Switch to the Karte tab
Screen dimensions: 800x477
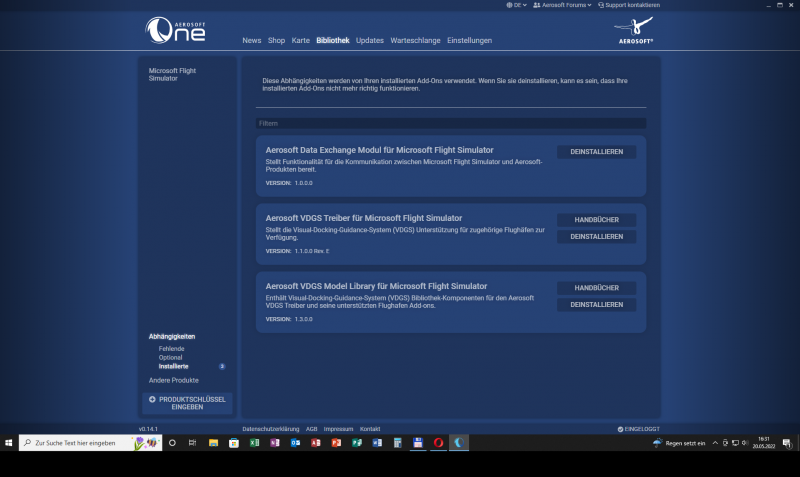coord(301,40)
